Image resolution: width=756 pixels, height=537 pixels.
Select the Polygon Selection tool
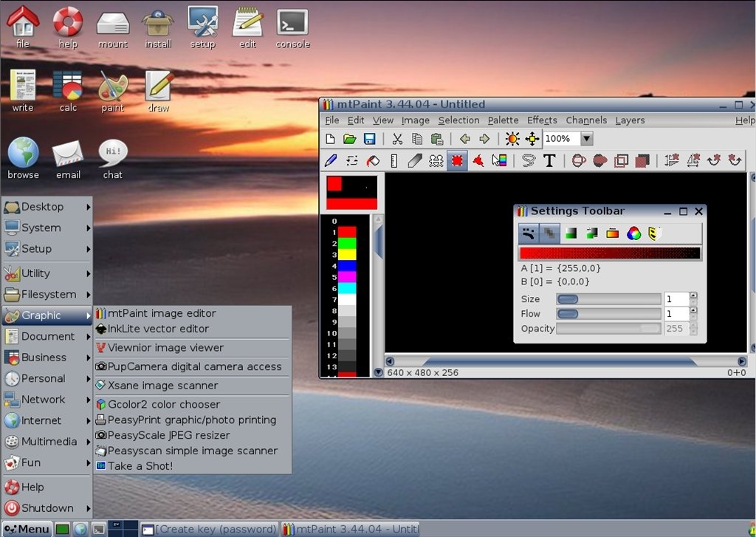coord(478,160)
